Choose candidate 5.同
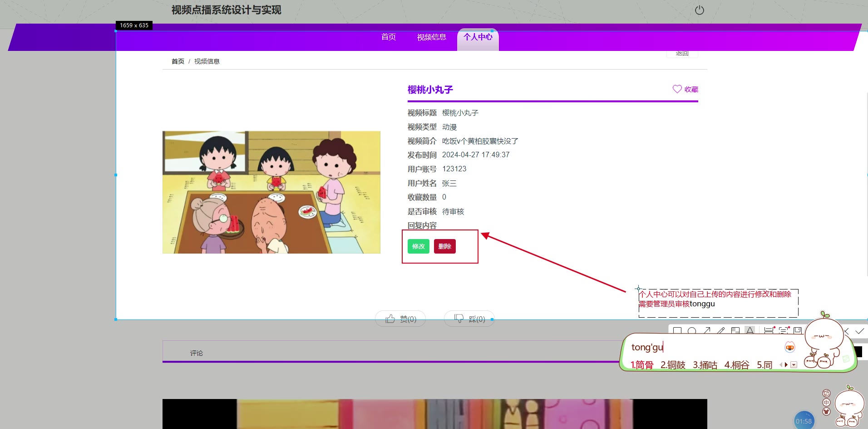Viewport: 868px width, 429px height. tap(764, 365)
